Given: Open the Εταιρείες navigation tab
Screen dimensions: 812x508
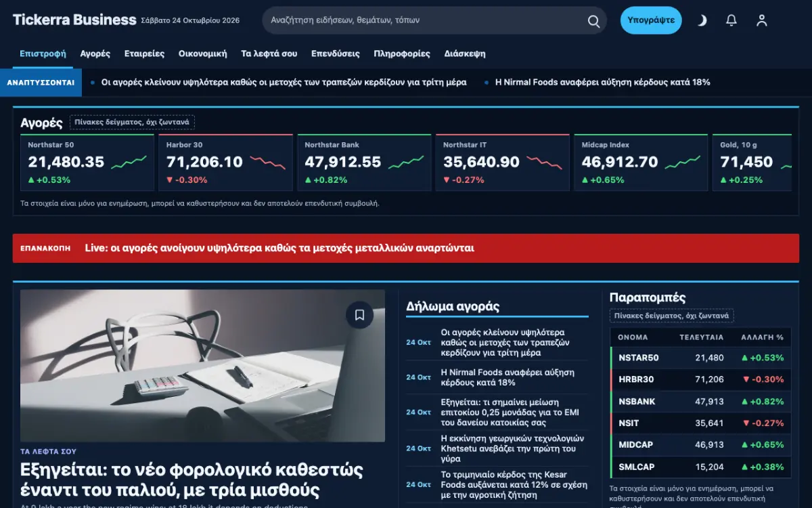Looking at the screenshot, I should tap(145, 54).
